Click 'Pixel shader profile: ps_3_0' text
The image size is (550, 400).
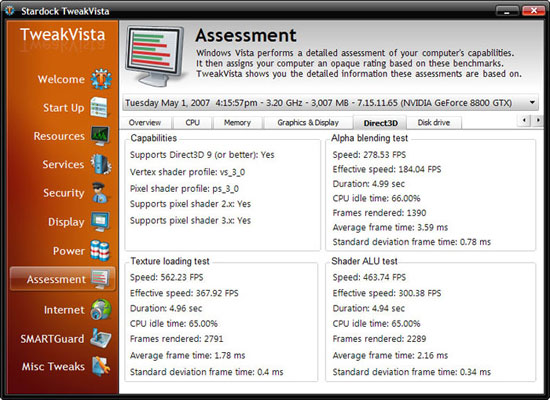coord(184,188)
